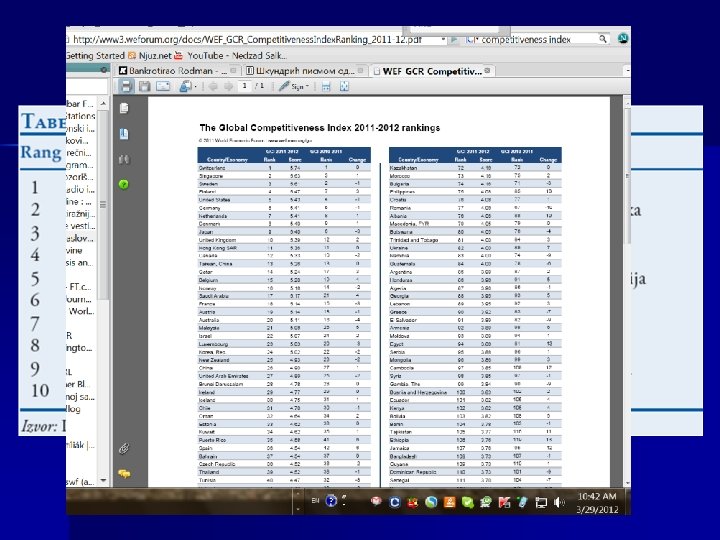Click the search magnifier icon
The height and width of the screenshot is (540, 720).
click(603, 39)
